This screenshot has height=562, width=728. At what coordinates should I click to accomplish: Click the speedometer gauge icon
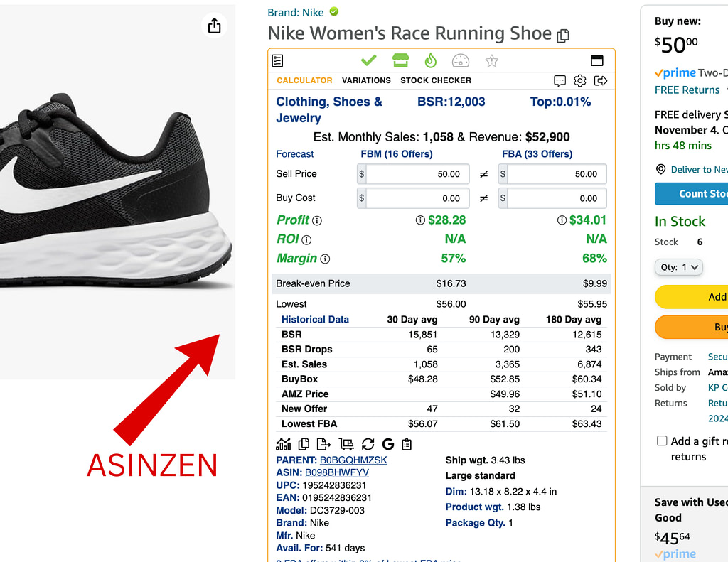point(461,60)
